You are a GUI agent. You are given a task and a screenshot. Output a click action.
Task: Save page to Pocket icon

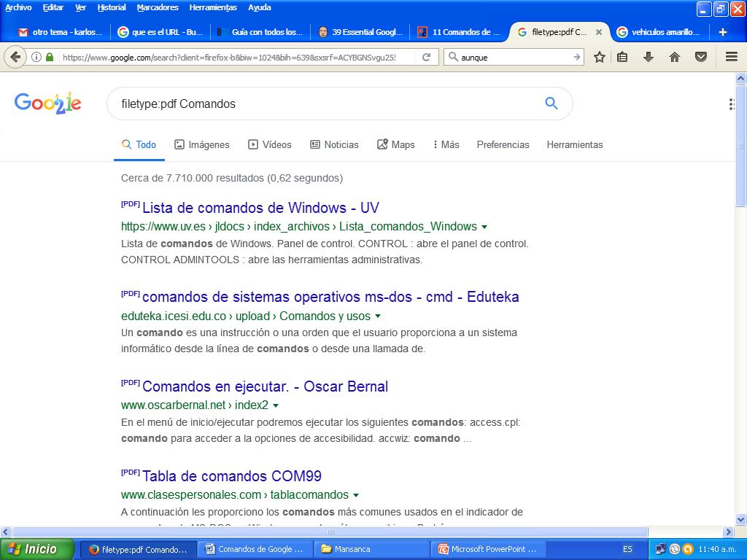[x=701, y=57]
